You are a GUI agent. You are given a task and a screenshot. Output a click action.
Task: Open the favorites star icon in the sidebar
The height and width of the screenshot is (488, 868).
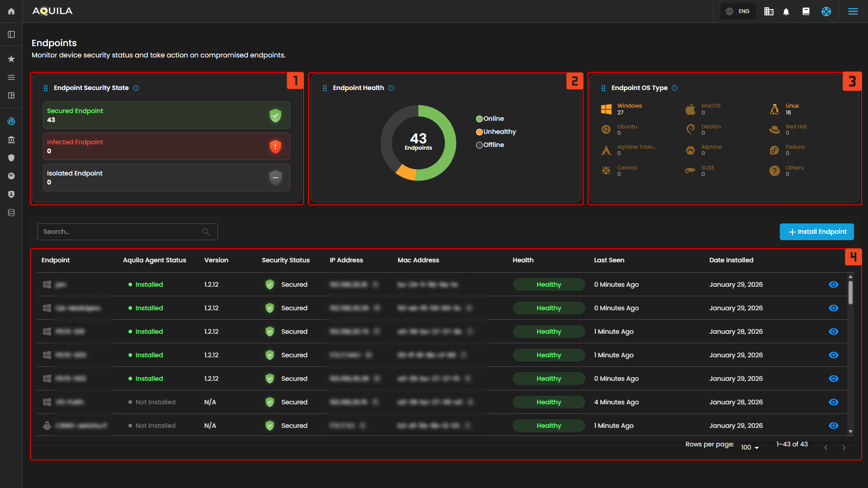[x=11, y=59]
